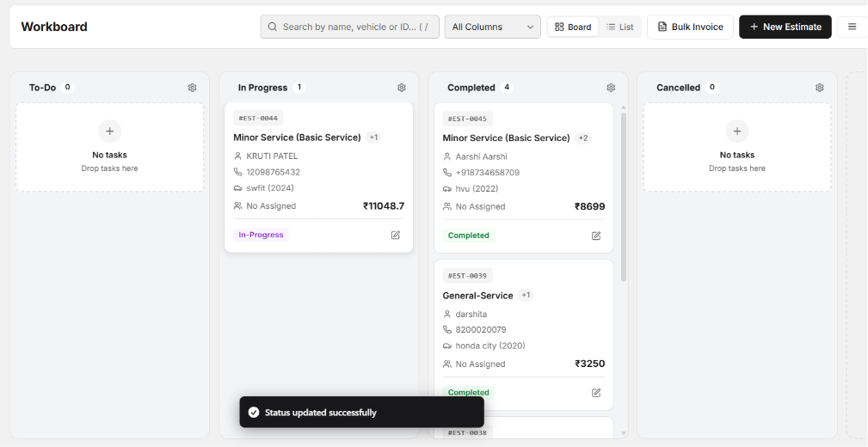
Task: Click Minor Service title on EST-0045
Action: point(506,138)
